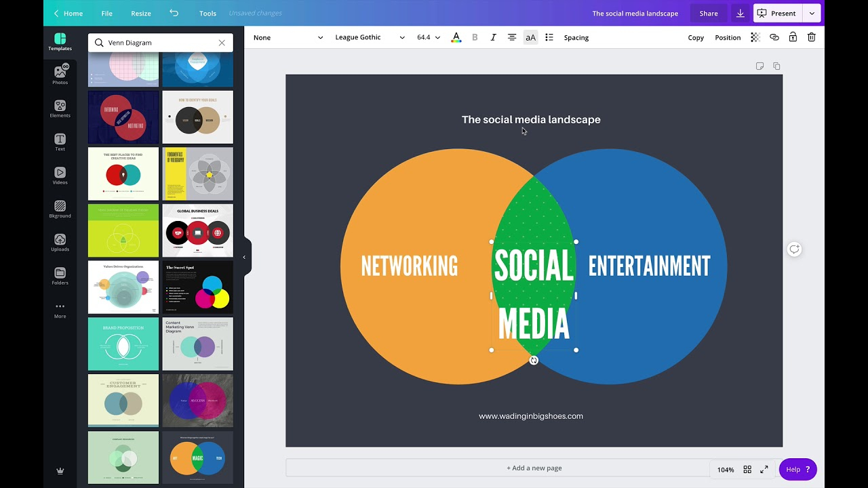Select the Values Driven Organizations template

coord(123,287)
